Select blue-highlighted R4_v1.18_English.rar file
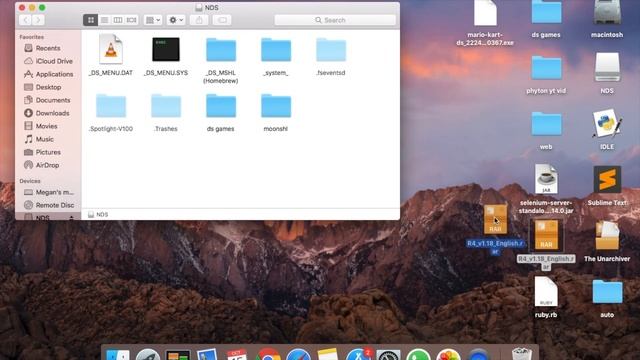This screenshot has width=640, height=360. [x=495, y=229]
